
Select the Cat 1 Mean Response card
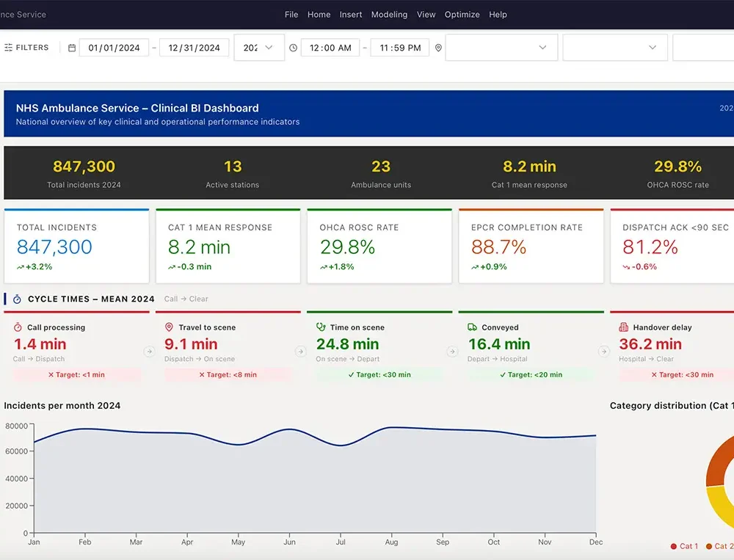pyautogui.click(x=228, y=247)
